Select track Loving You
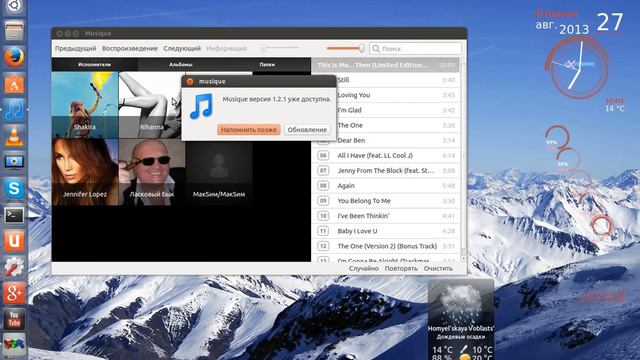 [386, 95]
